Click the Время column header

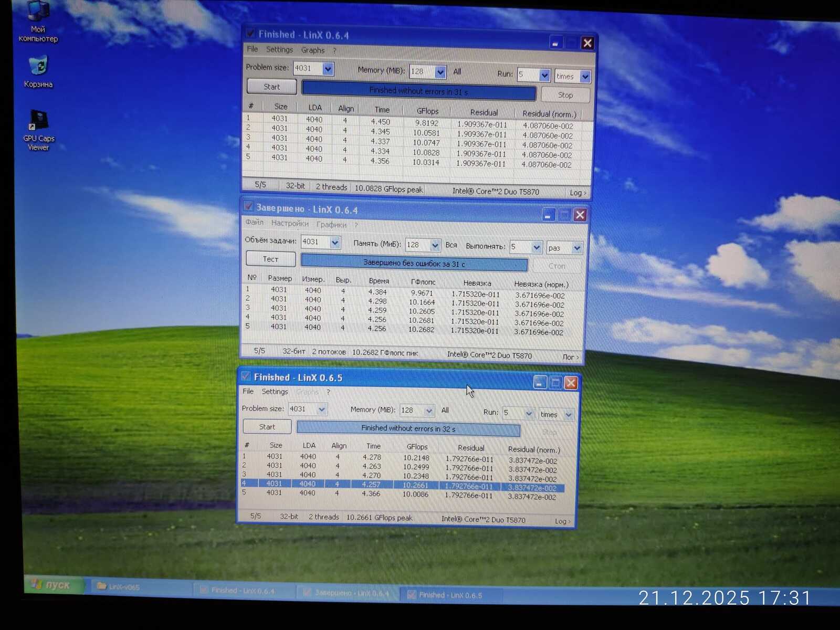[379, 281]
